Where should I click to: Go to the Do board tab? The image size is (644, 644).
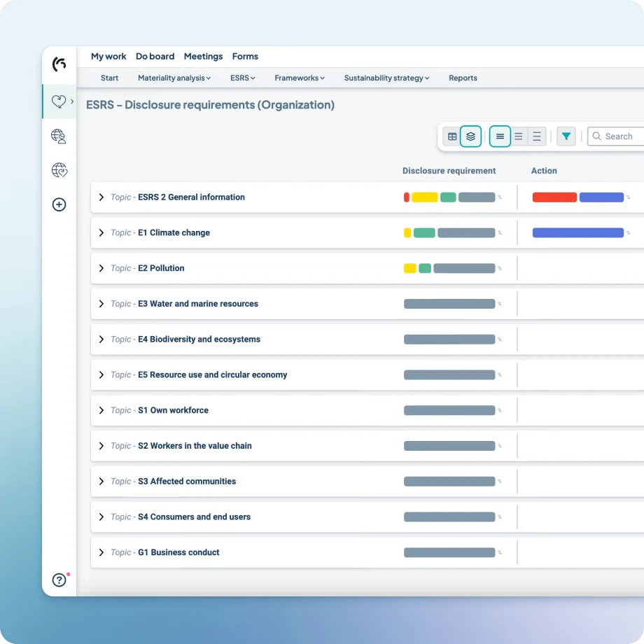pyautogui.click(x=155, y=57)
